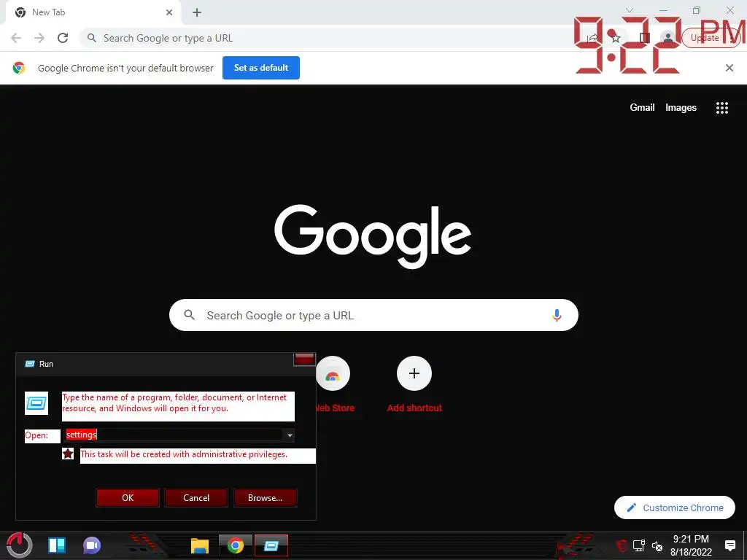This screenshot has width=747, height=560.
Task: Go back using Chrome's back arrow
Action: pyautogui.click(x=16, y=38)
